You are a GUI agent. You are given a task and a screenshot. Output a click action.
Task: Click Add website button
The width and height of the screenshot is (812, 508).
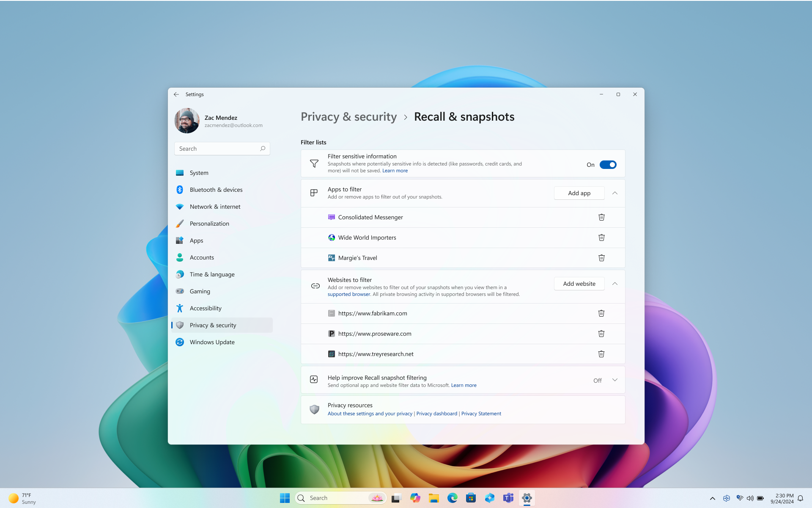click(579, 283)
